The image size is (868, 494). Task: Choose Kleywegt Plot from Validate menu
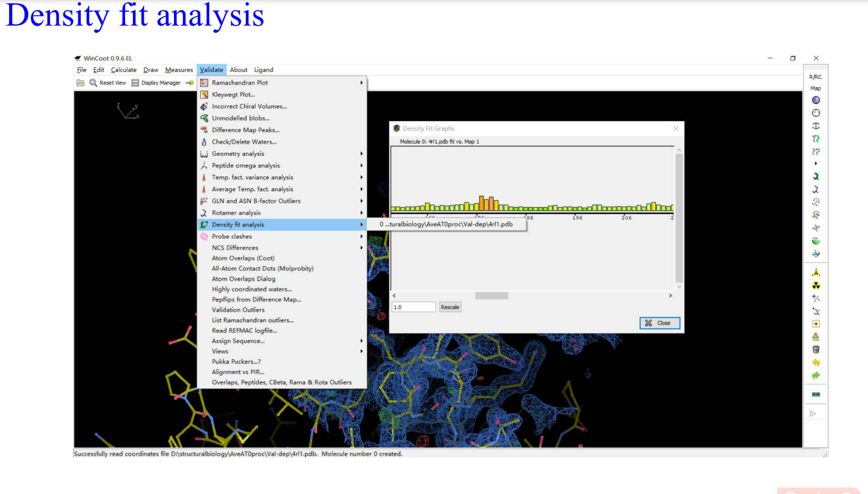[282, 94]
